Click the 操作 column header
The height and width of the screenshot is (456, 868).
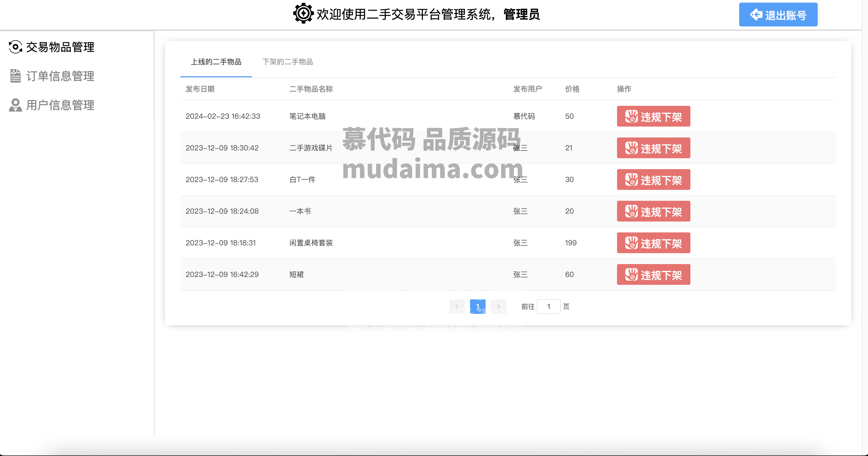coord(624,89)
